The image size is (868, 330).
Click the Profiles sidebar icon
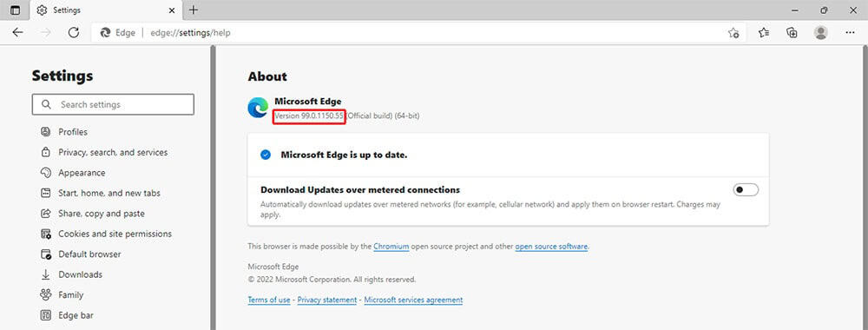point(46,132)
